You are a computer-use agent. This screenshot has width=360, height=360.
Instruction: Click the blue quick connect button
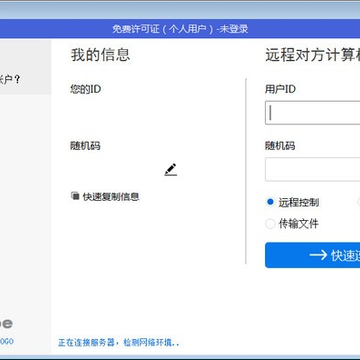[313, 255]
